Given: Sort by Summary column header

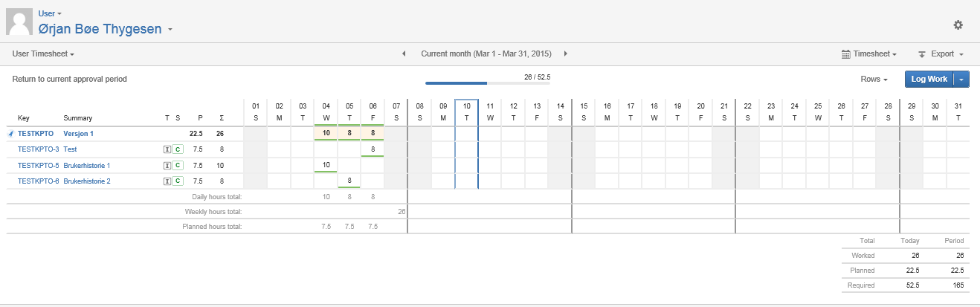Looking at the screenshot, I should click(78, 118).
